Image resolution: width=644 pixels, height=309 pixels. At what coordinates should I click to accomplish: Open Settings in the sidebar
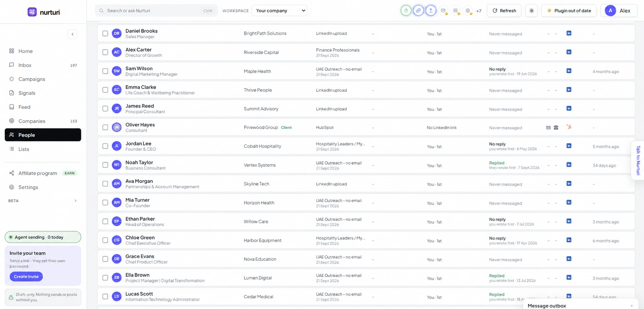tap(43, 187)
